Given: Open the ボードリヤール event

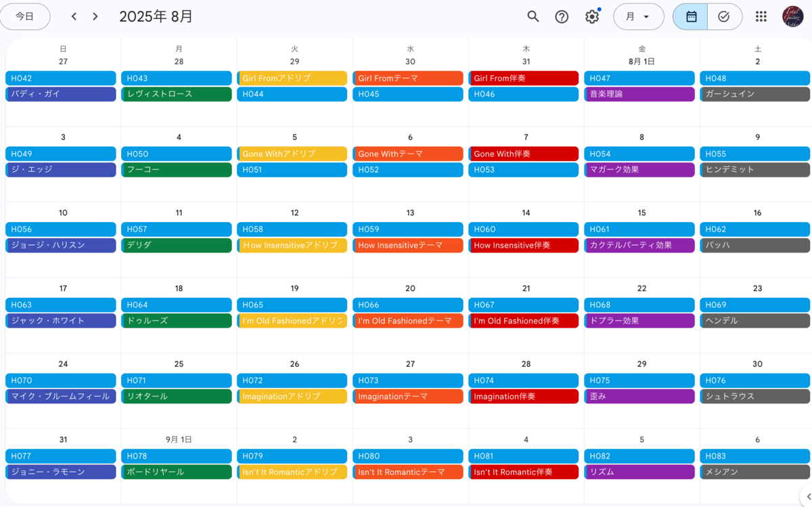Looking at the screenshot, I should click(x=177, y=472).
